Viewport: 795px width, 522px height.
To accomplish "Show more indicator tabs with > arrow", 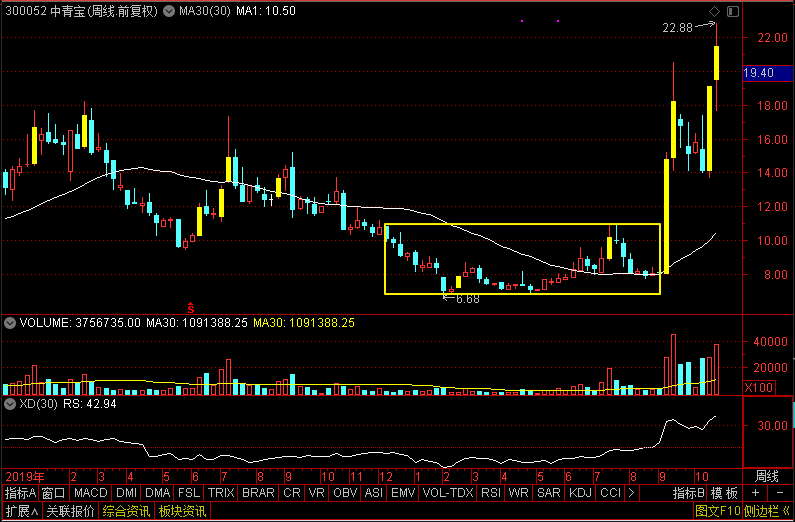I will pos(631,493).
